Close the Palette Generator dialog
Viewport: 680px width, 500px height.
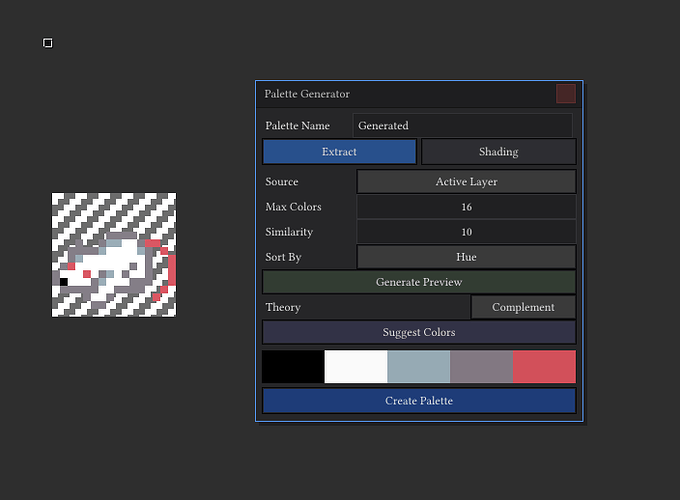pyautogui.click(x=566, y=94)
